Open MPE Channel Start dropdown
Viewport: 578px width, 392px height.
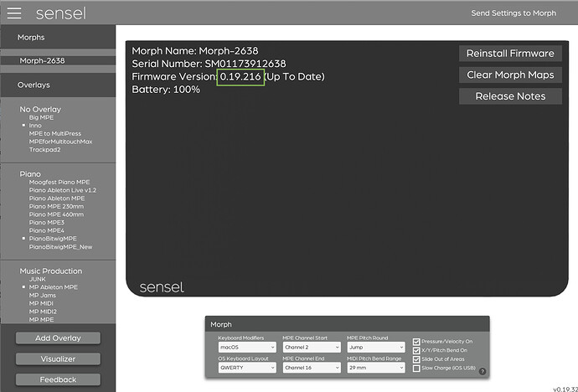coord(312,347)
